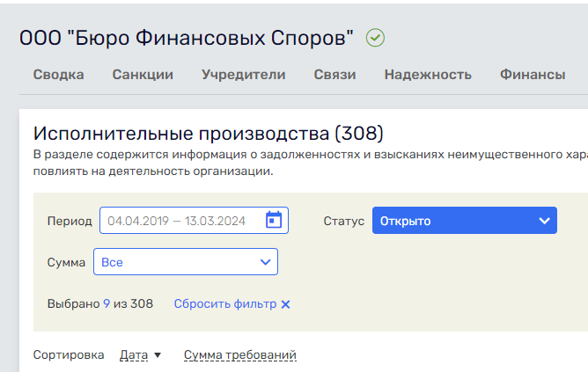
Task: Sort the list by Дата
Action: [134, 355]
